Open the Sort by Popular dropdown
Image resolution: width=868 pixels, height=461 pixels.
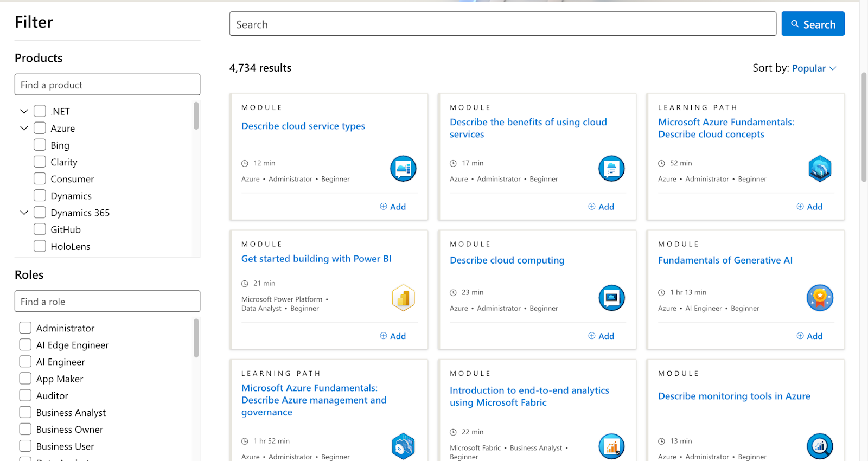click(814, 68)
